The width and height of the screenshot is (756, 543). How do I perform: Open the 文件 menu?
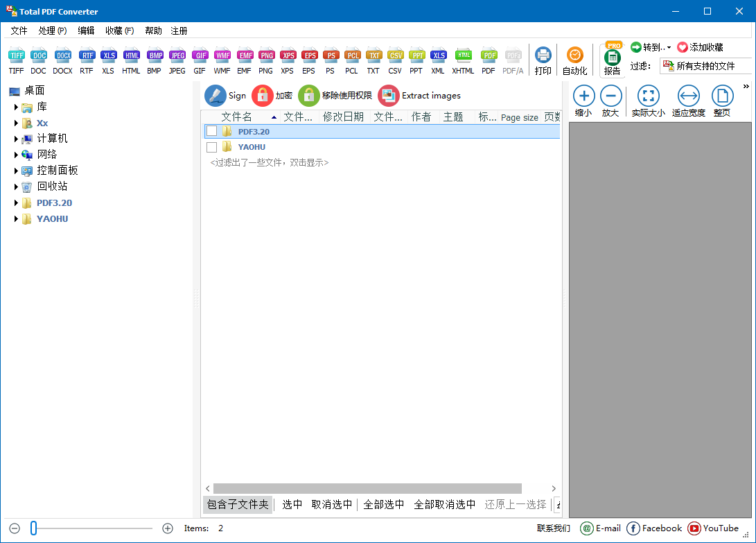pos(19,31)
